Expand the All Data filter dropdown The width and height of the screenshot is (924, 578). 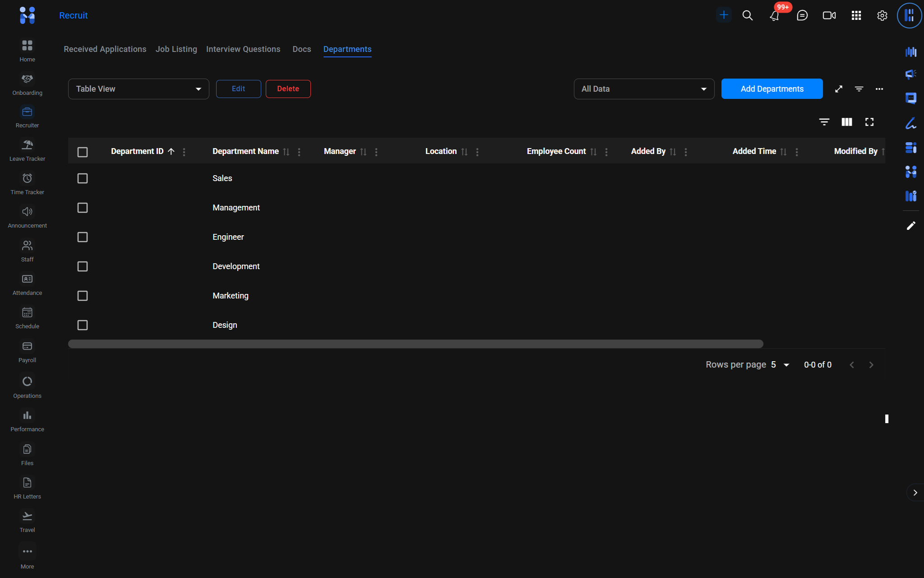point(644,89)
